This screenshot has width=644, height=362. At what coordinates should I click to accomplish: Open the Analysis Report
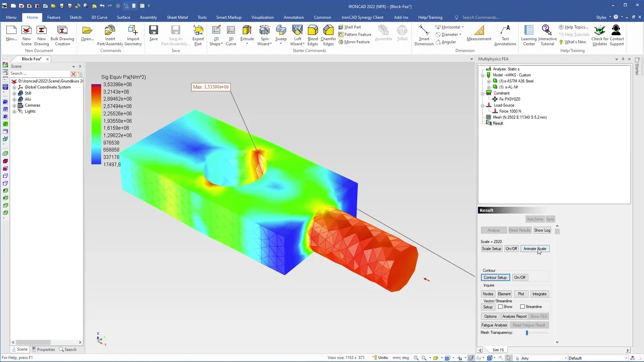click(514, 317)
